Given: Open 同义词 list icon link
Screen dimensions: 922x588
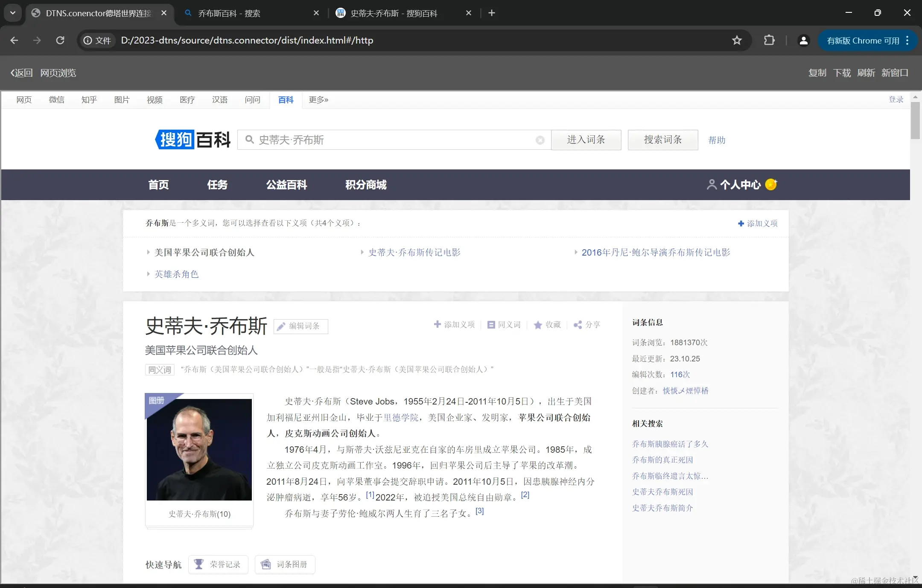Looking at the screenshot, I should point(491,325).
